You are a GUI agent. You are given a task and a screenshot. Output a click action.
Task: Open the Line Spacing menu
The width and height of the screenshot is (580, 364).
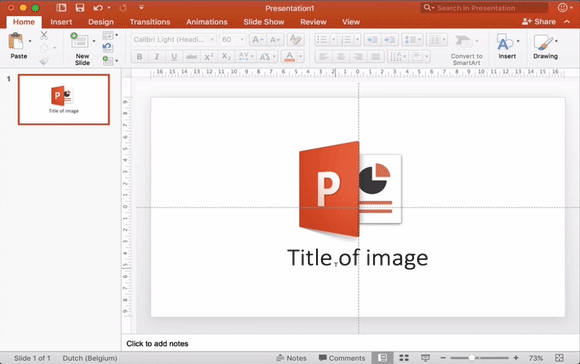click(x=412, y=40)
